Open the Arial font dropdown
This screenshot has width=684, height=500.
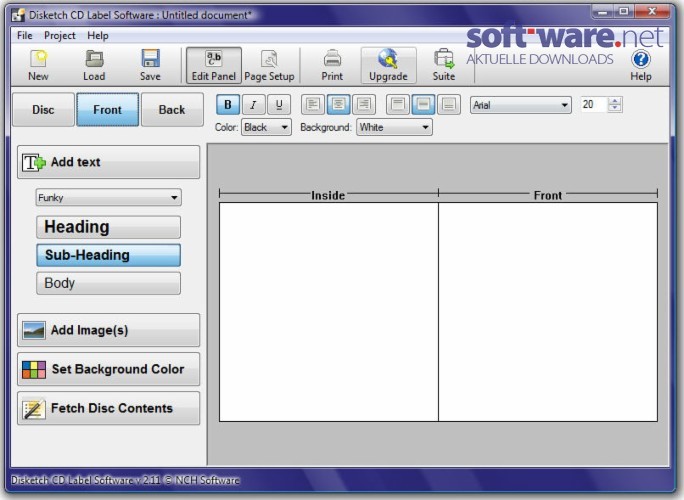521,105
